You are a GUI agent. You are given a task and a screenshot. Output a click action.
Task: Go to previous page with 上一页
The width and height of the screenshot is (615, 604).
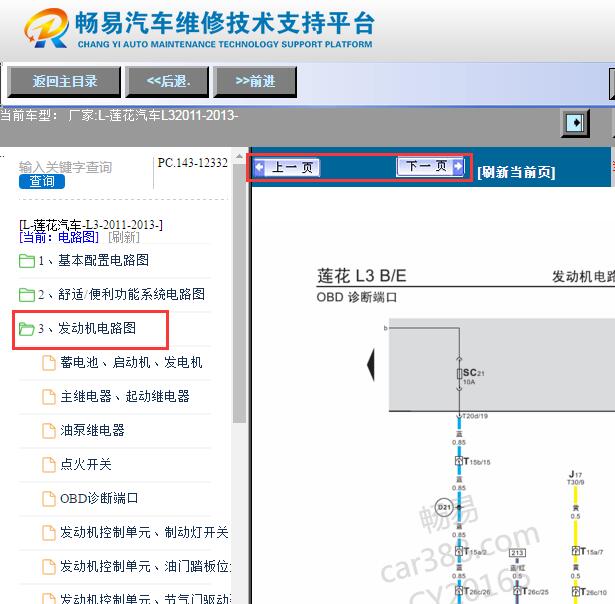click(x=287, y=167)
